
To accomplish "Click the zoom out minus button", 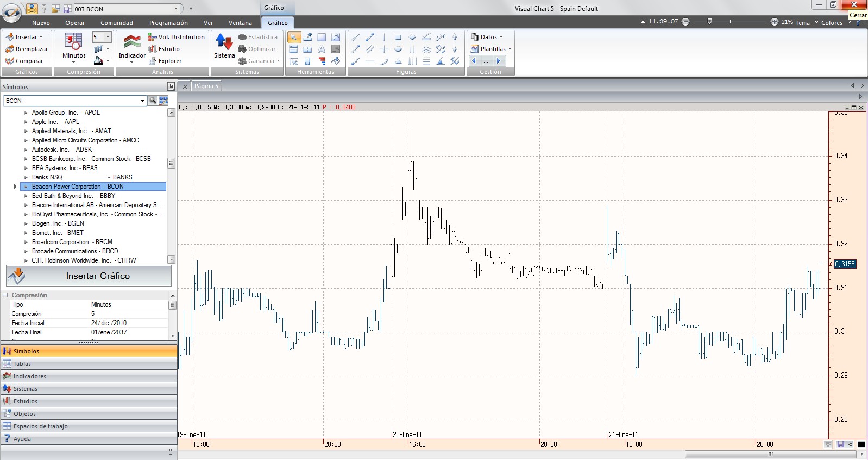I will [685, 22].
